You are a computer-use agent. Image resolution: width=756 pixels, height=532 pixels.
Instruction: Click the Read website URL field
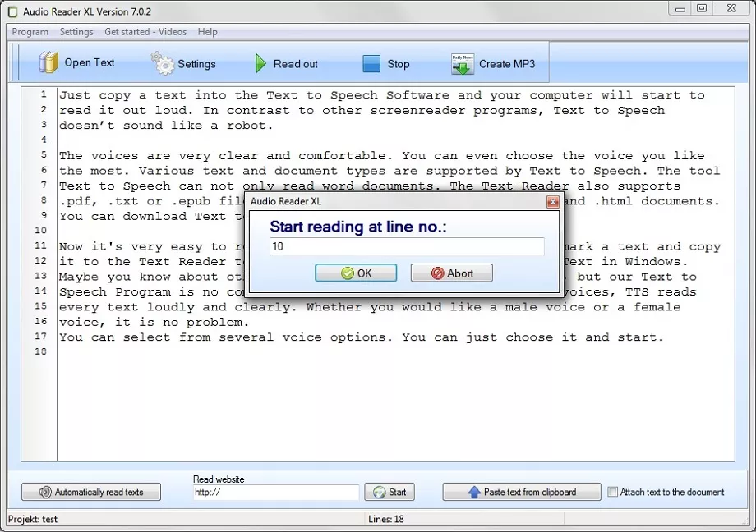point(276,492)
